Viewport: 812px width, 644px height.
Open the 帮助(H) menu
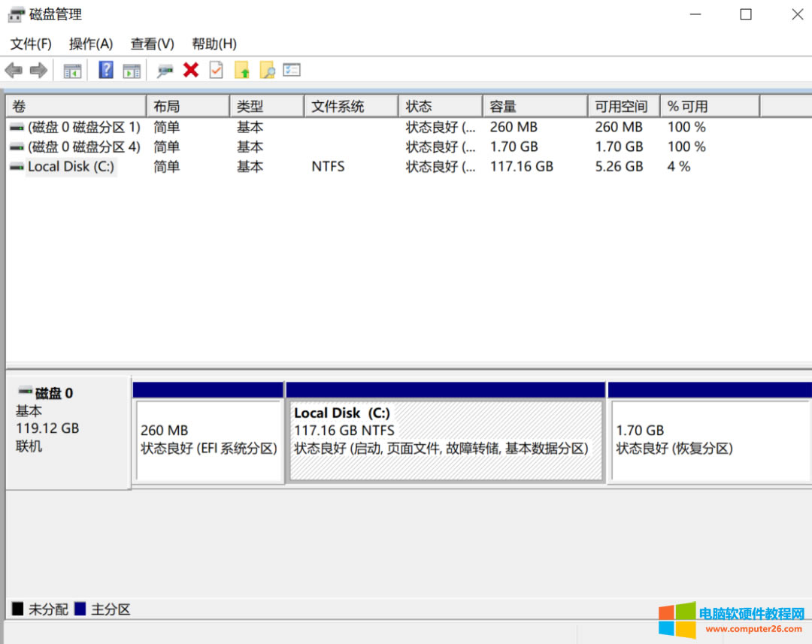(x=214, y=44)
